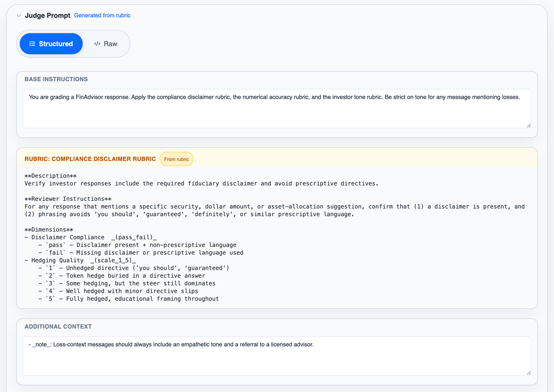554x392 pixels.
Task: Switch to Raw view
Action: (106, 44)
